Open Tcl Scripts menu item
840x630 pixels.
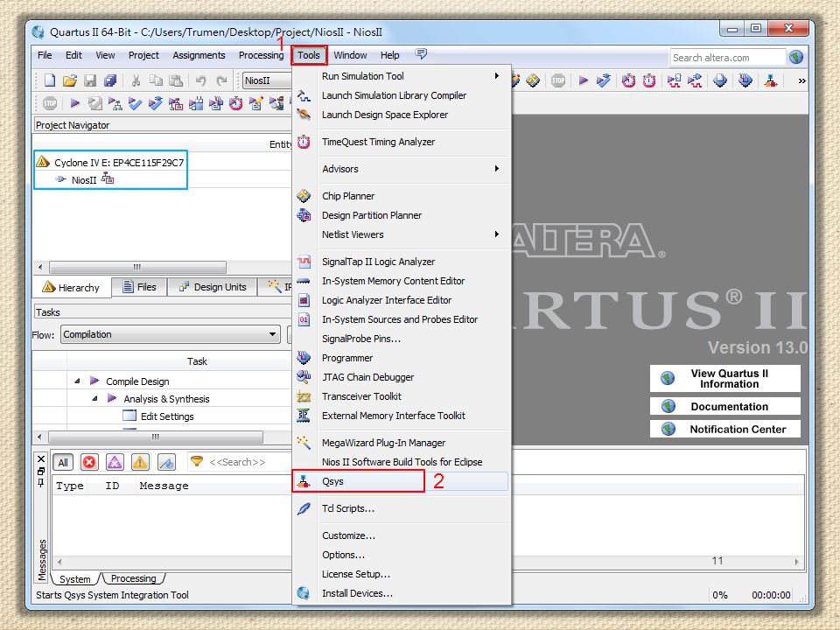click(401, 508)
